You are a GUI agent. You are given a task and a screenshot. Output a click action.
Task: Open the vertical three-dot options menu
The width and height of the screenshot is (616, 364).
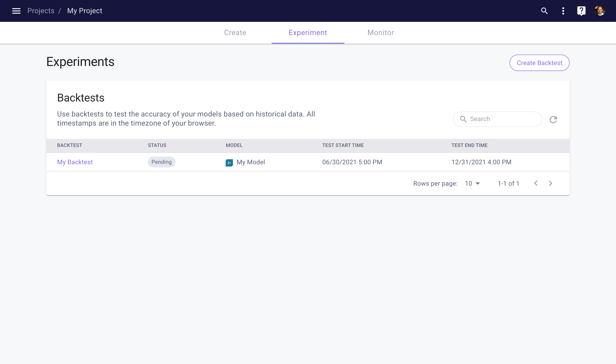pos(563,11)
